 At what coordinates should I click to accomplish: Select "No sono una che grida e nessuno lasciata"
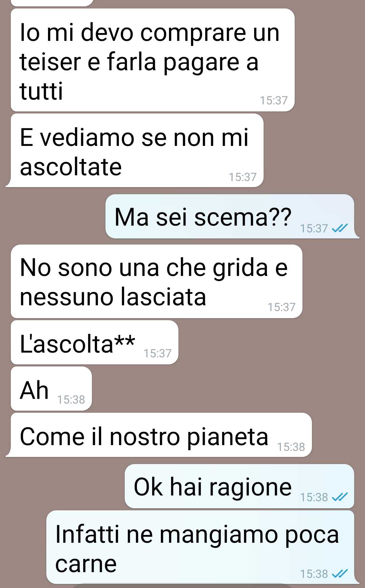(x=156, y=281)
